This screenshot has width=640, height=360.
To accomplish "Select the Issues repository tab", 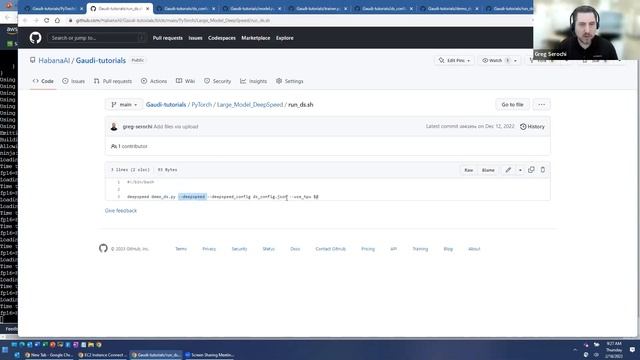I will [73, 81].
